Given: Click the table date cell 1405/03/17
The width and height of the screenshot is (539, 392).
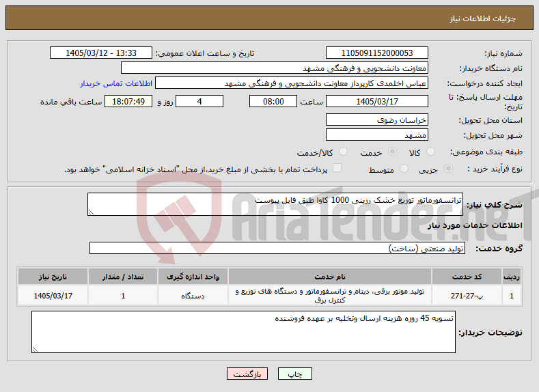Looking at the screenshot, I should point(53,296).
